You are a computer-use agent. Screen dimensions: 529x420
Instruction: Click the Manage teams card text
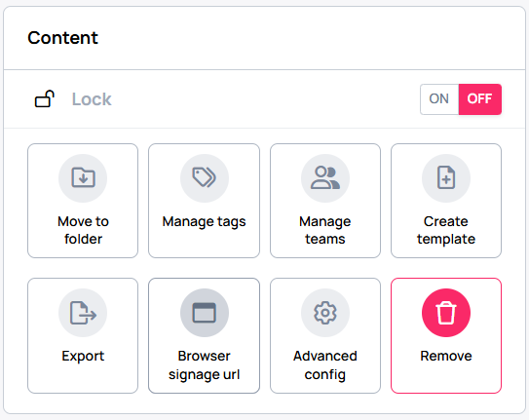click(325, 230)
